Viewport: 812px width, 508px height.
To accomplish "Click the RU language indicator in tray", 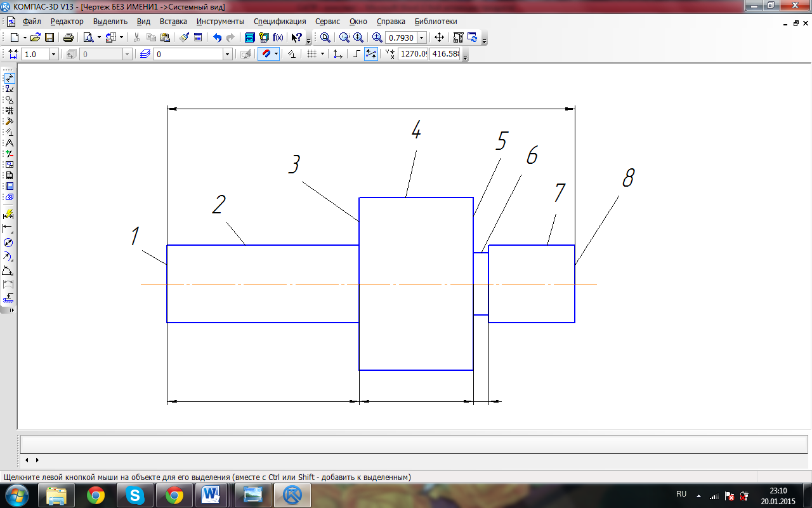I will coord(681,493).
